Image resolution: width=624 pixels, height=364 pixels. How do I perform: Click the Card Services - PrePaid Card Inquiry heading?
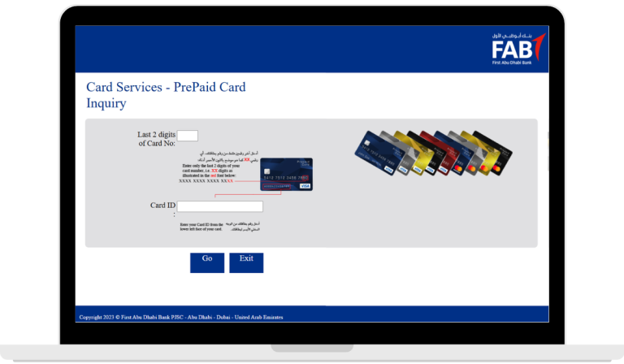166,95
